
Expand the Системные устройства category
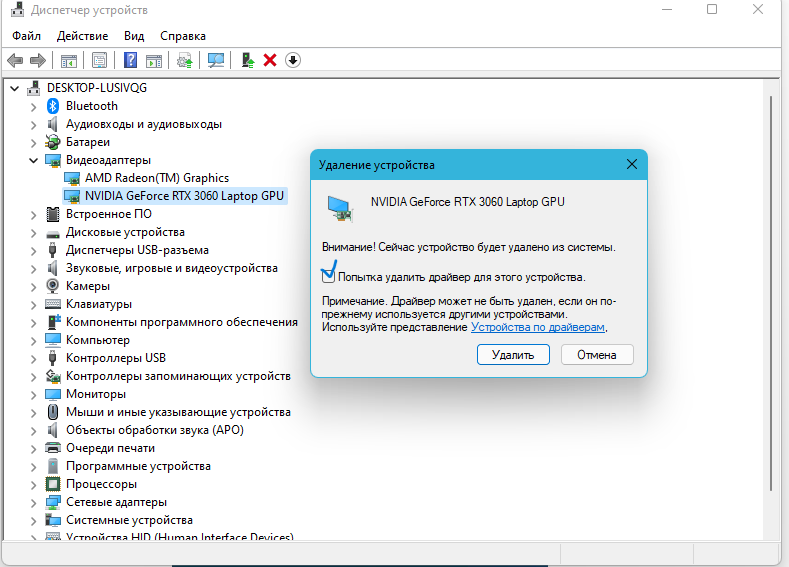[33, 521]
